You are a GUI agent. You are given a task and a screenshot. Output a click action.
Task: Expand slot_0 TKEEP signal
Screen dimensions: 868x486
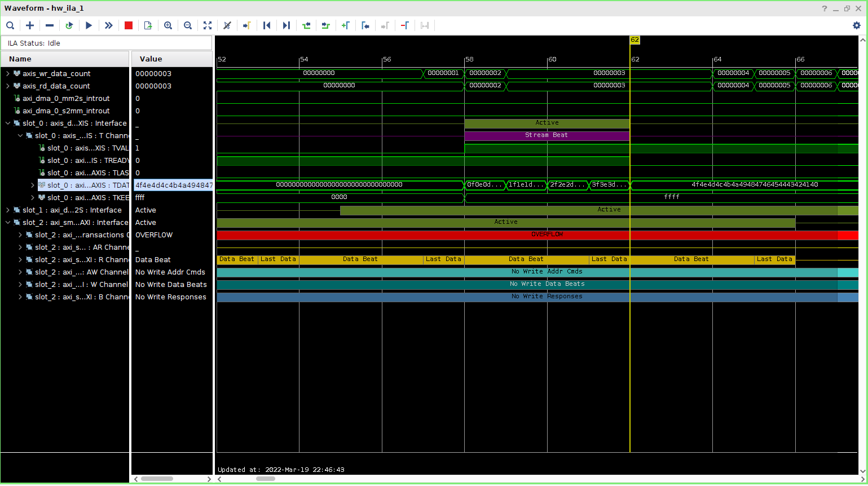point(33,198)
